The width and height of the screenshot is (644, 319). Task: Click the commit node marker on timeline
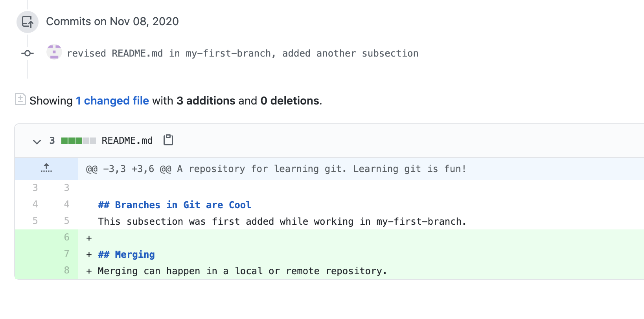click(28, 53)
